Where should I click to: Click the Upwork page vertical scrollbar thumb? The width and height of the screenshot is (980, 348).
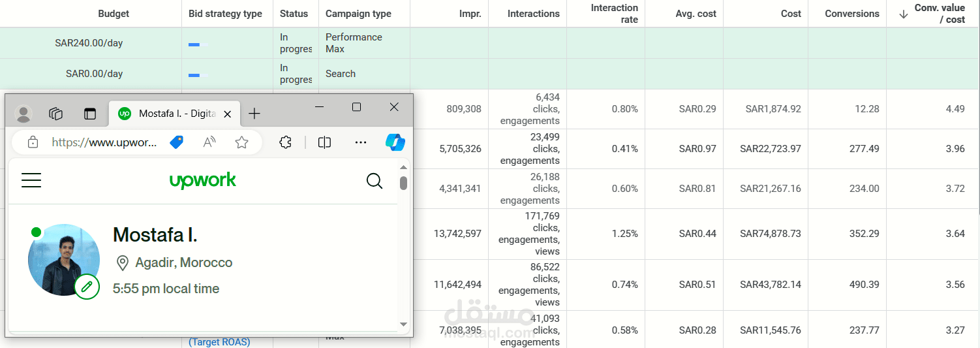pyautogui.click(x=403, y=183)
